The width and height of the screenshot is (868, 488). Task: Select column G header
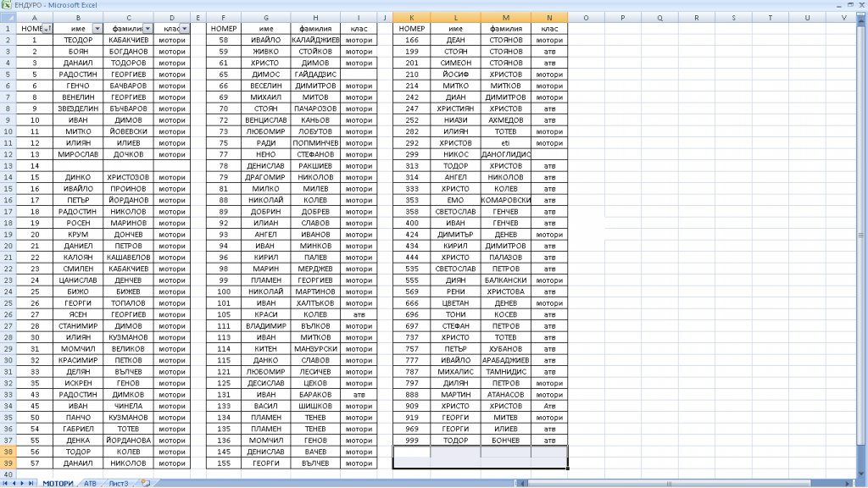(x=266, y=17)
